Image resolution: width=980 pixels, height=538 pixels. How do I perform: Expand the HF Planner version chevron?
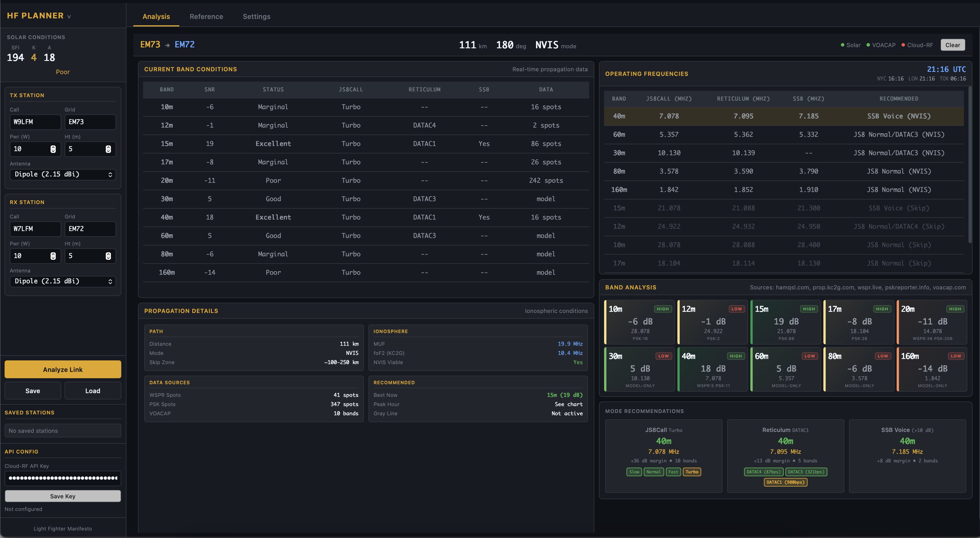69,17
